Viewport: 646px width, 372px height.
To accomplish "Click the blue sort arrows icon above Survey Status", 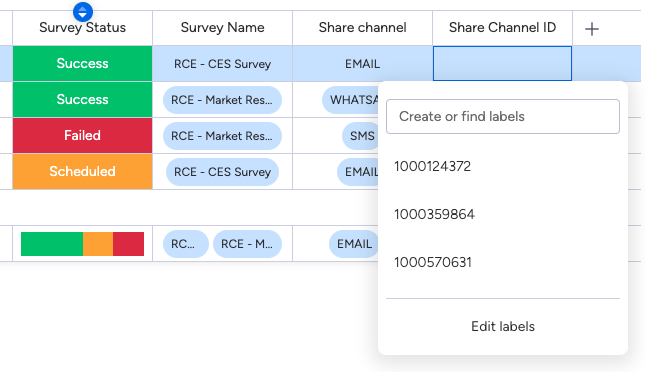I will coord(83,12).
